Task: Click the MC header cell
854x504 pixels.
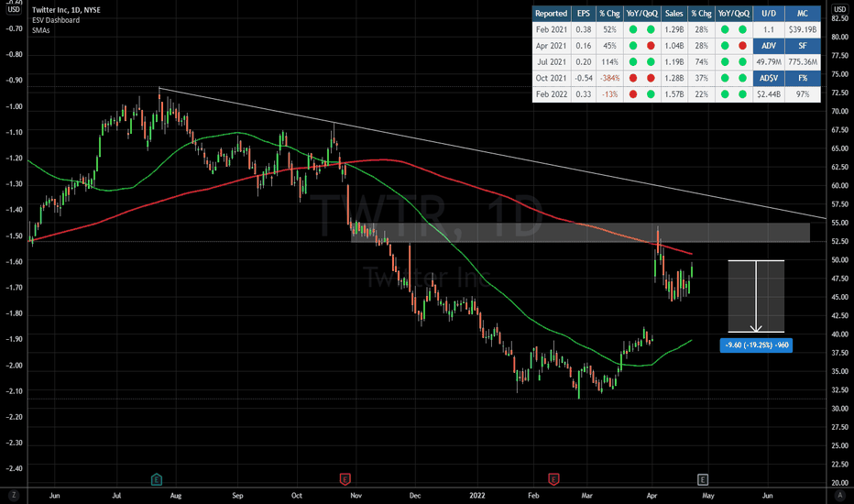Action: (803, 14)
